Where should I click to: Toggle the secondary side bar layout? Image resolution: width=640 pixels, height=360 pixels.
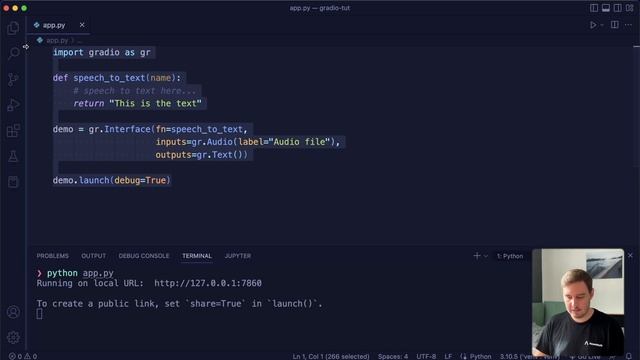coord(618,8)
